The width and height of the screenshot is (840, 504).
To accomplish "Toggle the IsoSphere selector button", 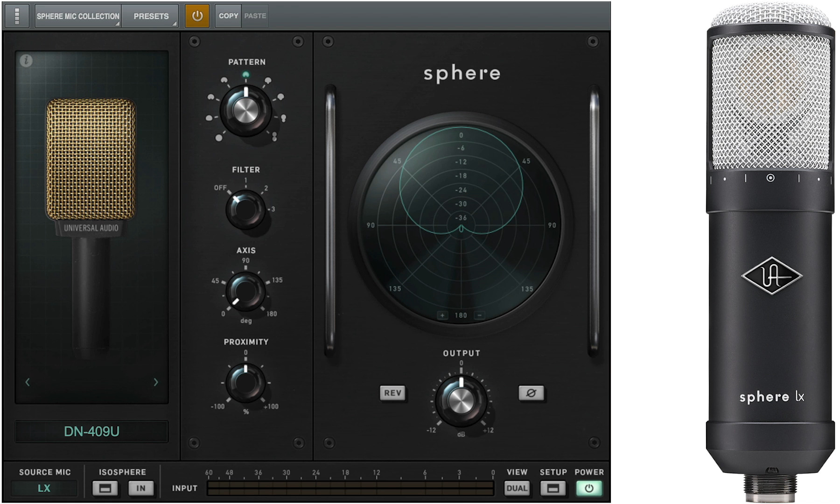I will [105, 489].
